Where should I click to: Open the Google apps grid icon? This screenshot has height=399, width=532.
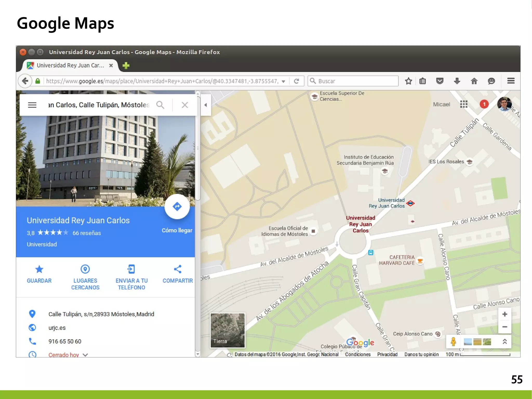pyautogui.click(x=464, y=104)
